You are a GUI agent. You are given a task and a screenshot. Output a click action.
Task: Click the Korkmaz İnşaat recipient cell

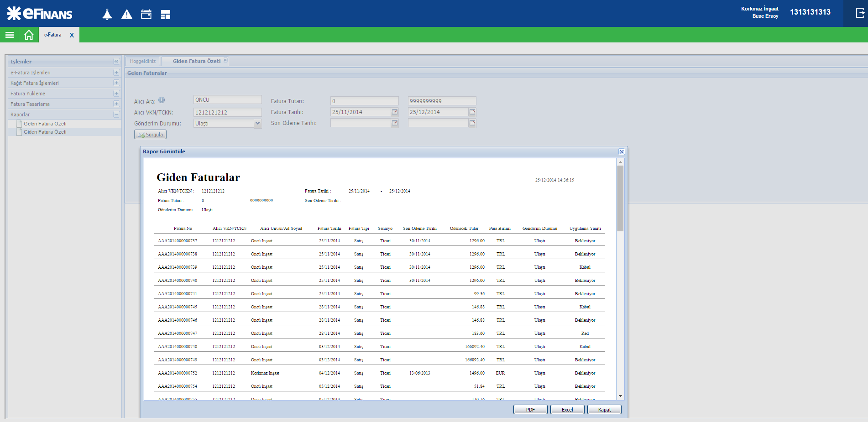(265, 373)
